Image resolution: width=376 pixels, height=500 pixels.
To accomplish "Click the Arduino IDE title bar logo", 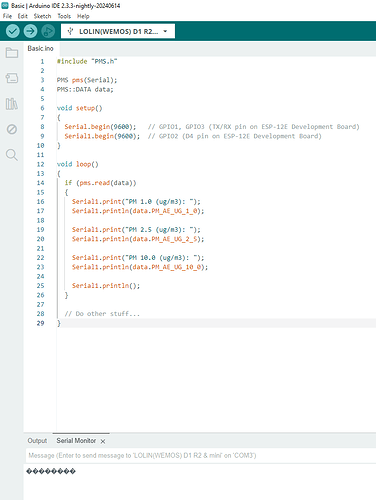I will pos(5,5).
